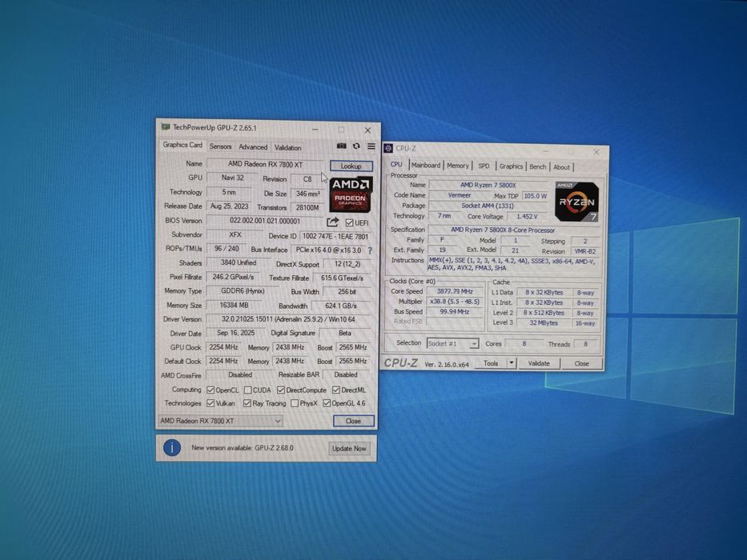This screenshot has height=560, width=747.
Task: Click the Pixel Fillrate 246.2 GPixel/s field
Action: [233, 277]
